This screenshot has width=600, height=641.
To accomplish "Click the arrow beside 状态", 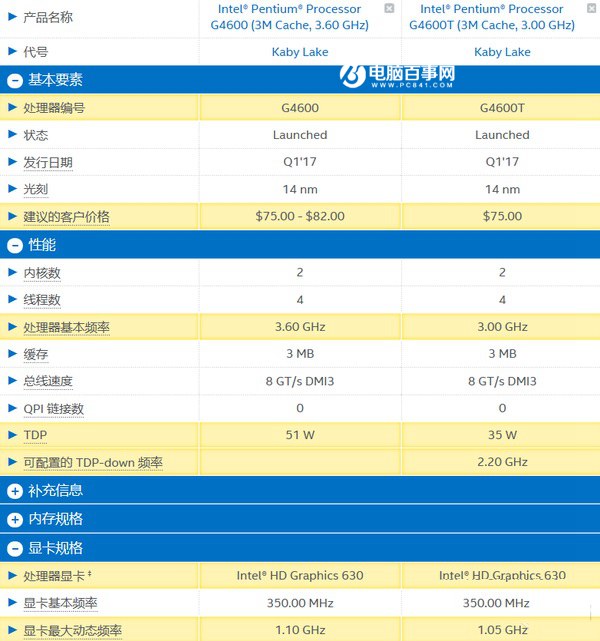I will (x=12, y=134).
